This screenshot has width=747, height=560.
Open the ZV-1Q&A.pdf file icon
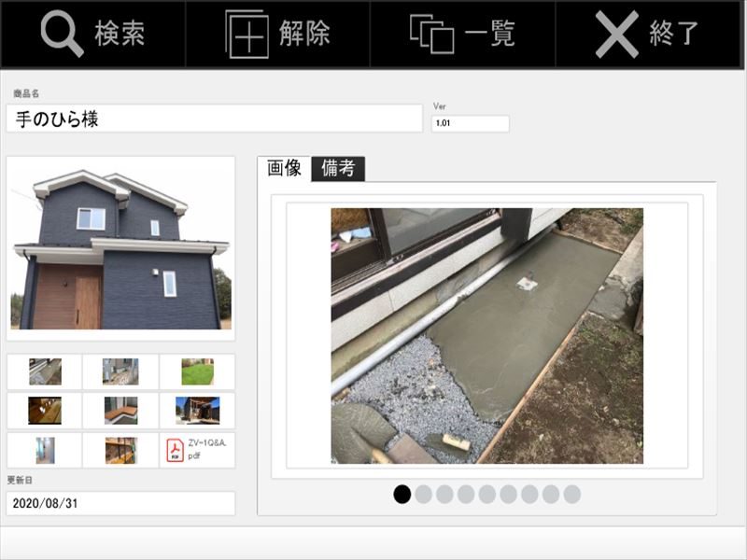point(176,450)
